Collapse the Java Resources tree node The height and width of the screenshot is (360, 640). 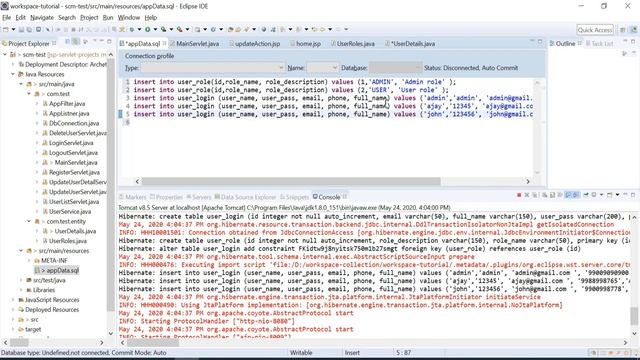13,74
